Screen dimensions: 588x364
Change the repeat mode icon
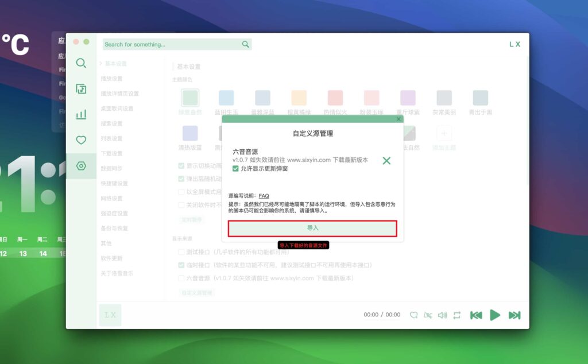coord(457,315)
